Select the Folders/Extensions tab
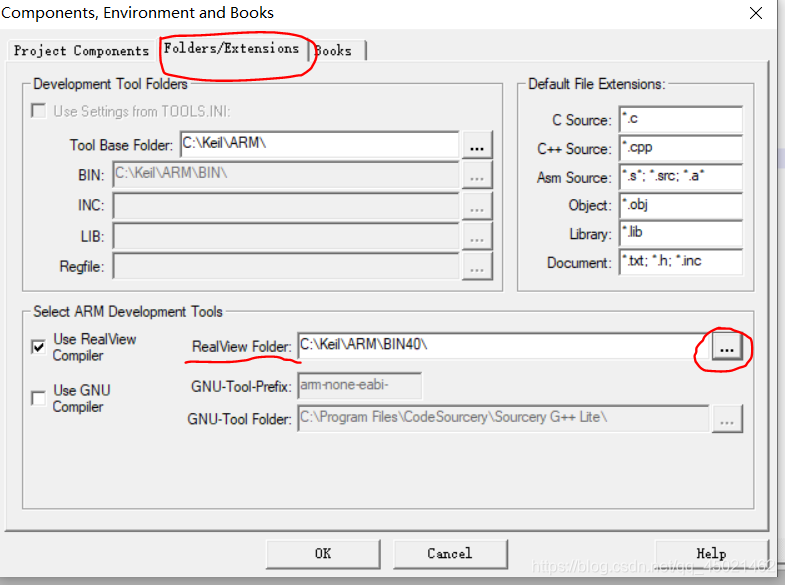Image resolution: width=785 pixels, height=585 pixels. [231, 49]
